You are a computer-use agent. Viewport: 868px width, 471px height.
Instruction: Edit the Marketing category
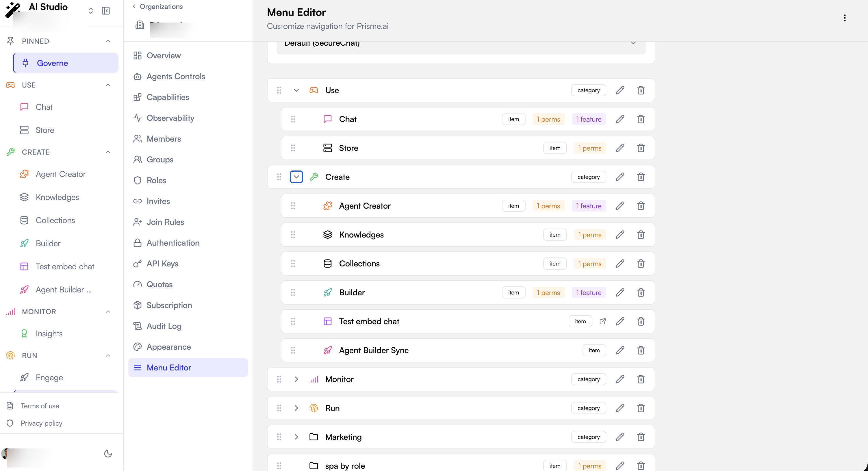click(620, 437)
